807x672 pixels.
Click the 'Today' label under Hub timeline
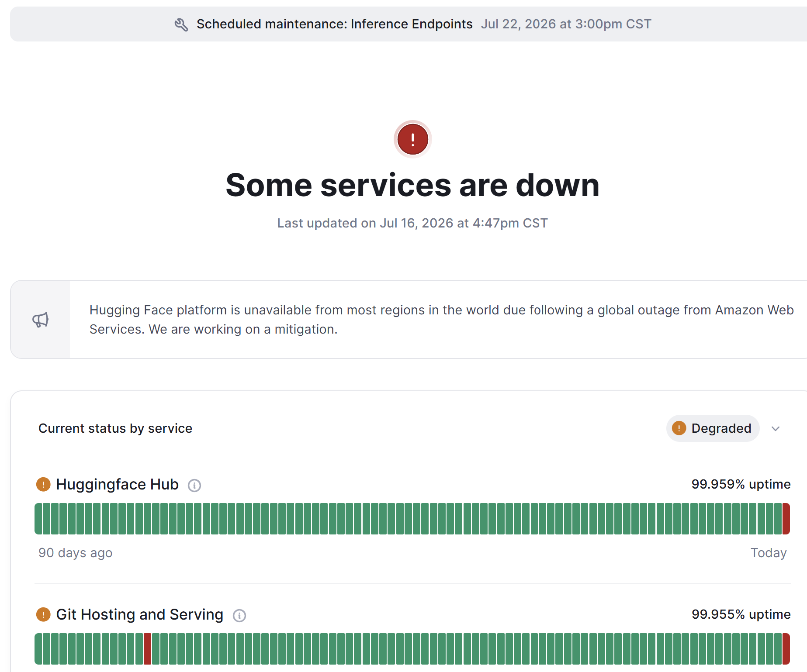[769, 553]
